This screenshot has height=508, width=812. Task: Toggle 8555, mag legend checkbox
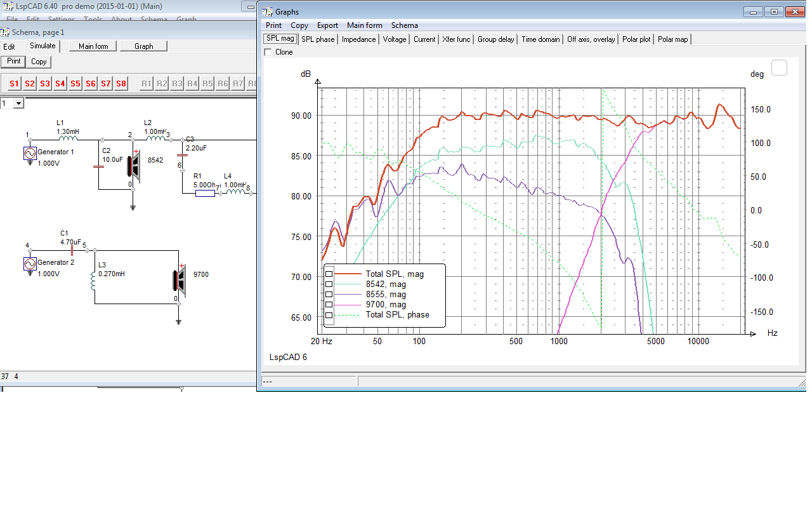point(329,294)
